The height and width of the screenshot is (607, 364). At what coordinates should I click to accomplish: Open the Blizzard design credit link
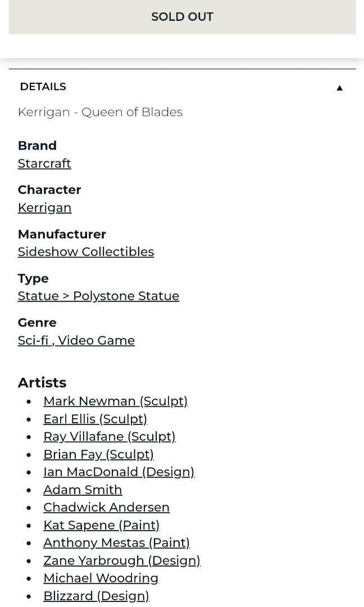[96, 595]
